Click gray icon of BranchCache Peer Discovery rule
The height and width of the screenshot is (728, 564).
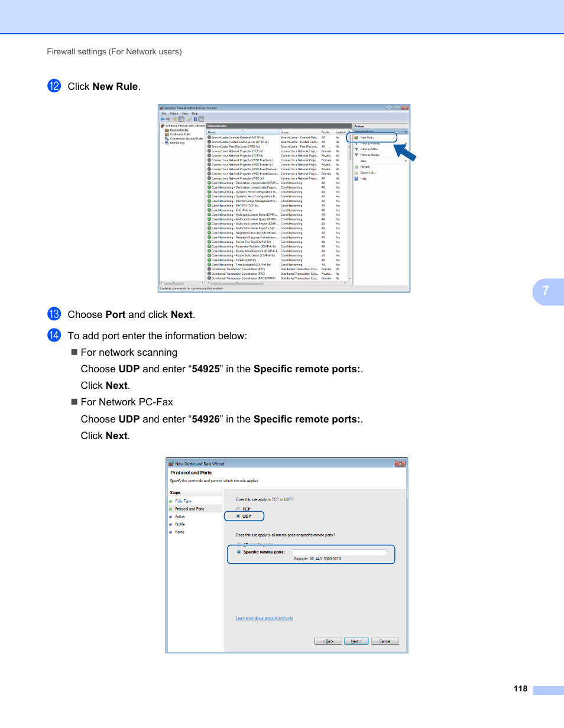pos(209,147)
